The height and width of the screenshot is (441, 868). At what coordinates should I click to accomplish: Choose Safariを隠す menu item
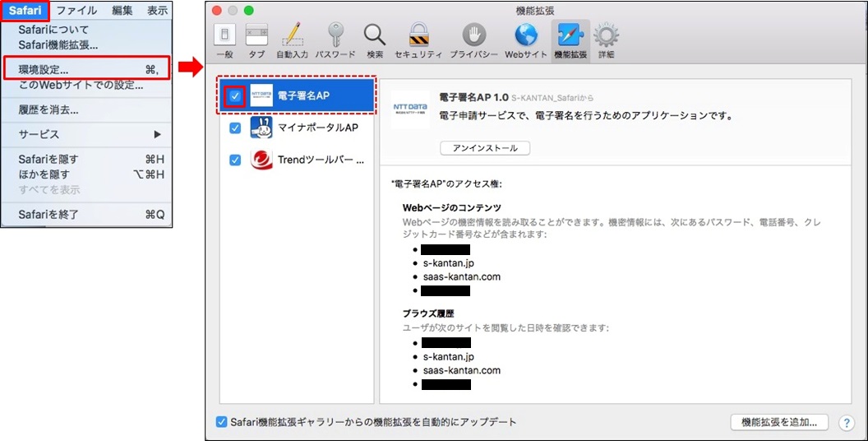click(x=86, y=160)
